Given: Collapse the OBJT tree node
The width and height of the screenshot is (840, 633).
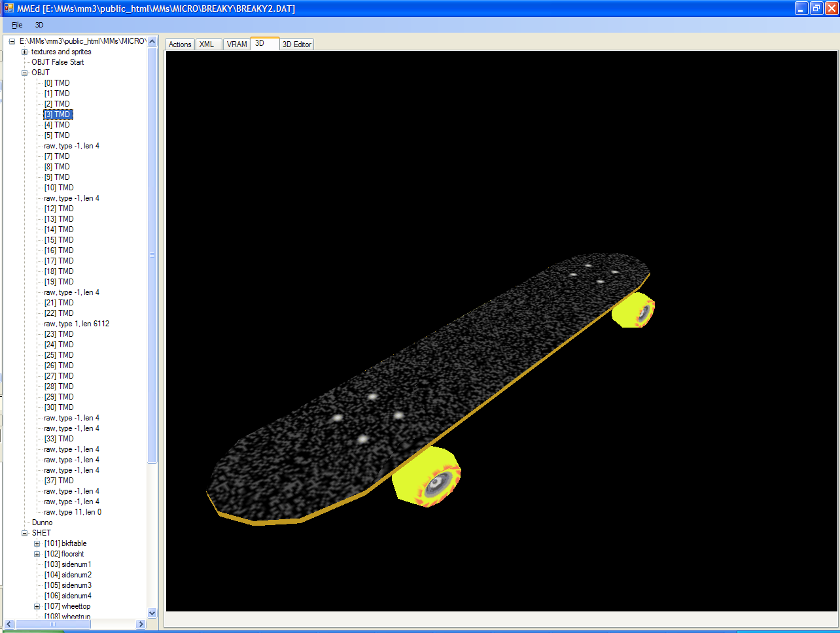Looking at the screenshot, I should (x=24, y=73).
